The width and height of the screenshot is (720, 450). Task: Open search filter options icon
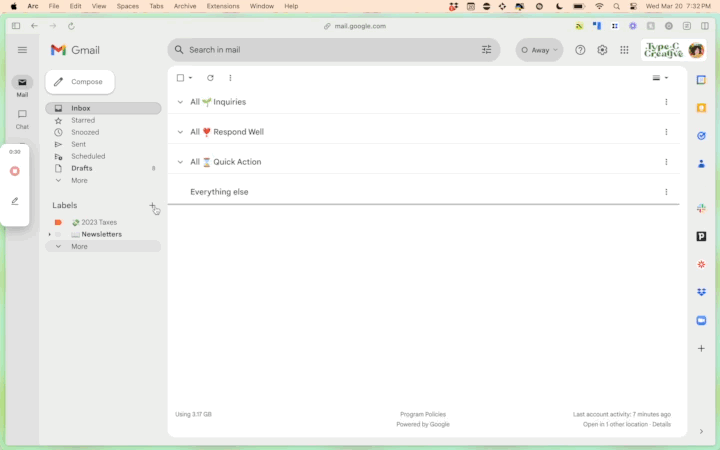coord(487,50)
